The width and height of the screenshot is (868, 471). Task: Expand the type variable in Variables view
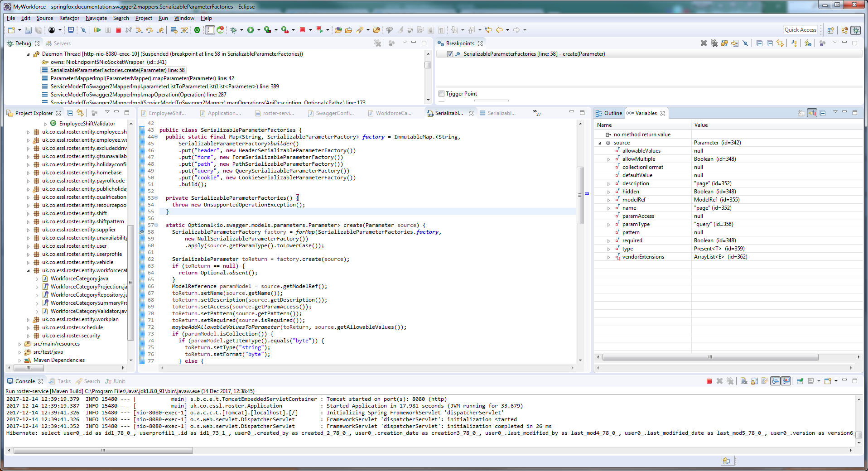[x=609, y=249]
